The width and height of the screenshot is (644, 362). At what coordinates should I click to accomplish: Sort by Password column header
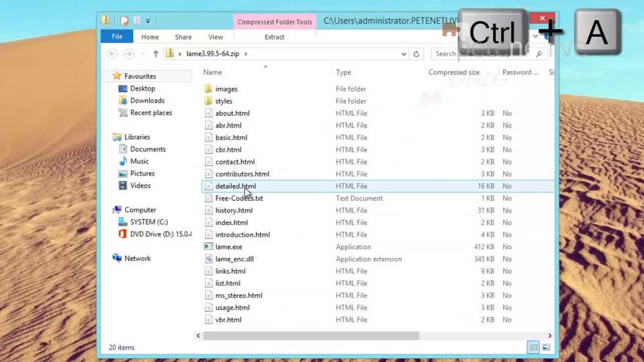click(520, 72)
